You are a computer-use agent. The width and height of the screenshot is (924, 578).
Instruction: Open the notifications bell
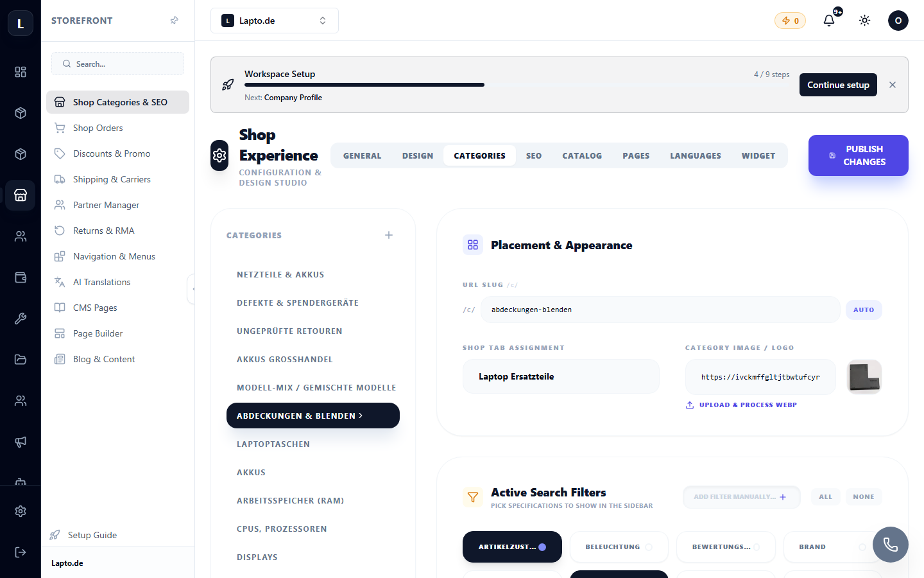[829, 21]
